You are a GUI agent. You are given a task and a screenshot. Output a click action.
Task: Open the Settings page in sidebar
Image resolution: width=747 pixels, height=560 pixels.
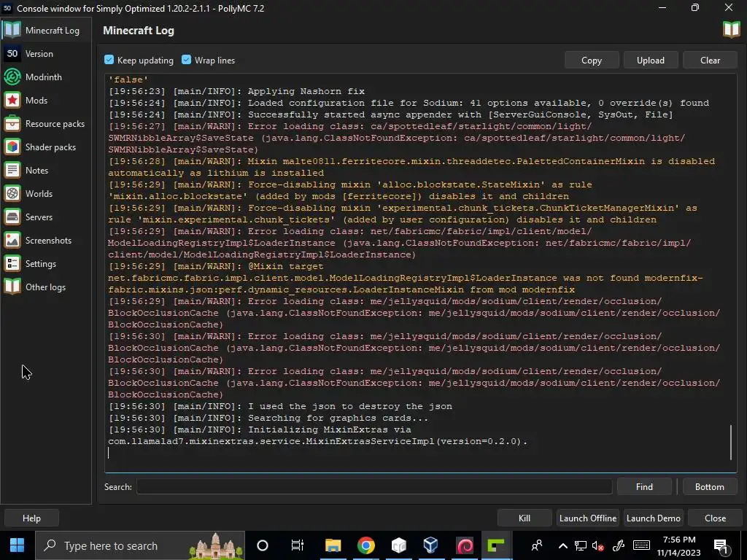pos(46,264)
